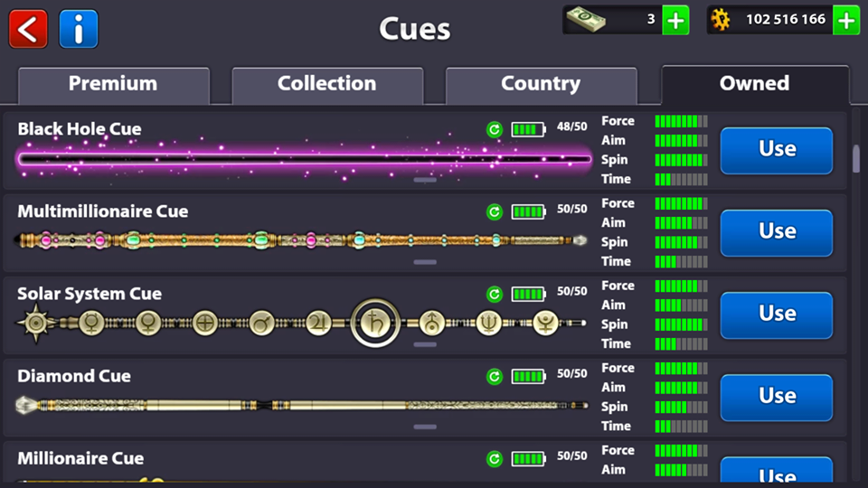Use the Black Hole Cue
The width and height of the screenshot is (868, 488).
click(x=776, y=151)
